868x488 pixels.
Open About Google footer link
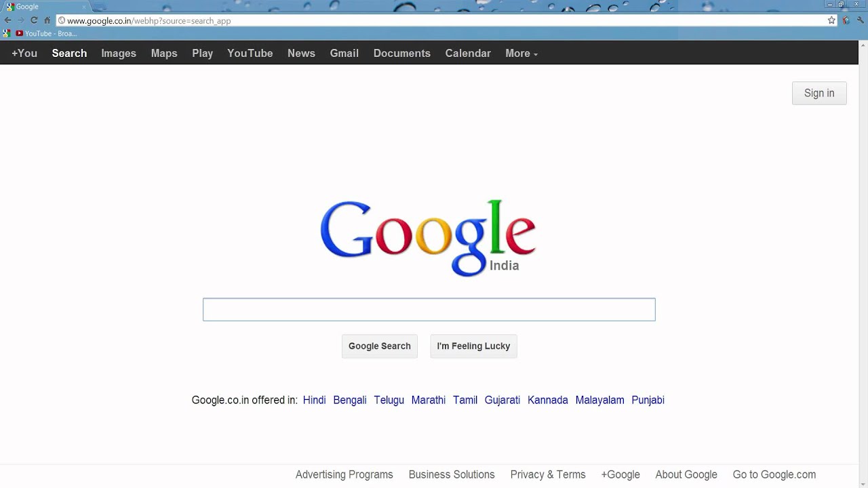click(x=686, y=474)
